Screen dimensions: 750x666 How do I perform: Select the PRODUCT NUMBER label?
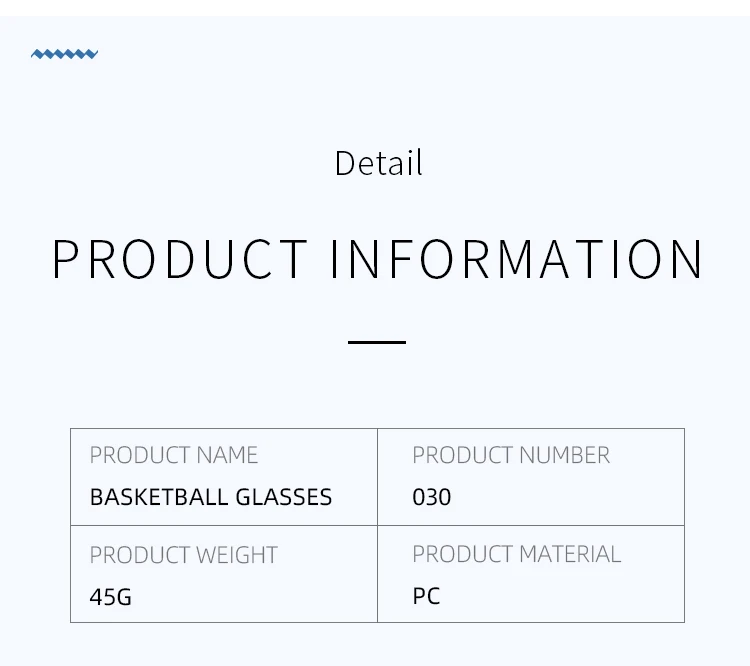tap(511, 455)
